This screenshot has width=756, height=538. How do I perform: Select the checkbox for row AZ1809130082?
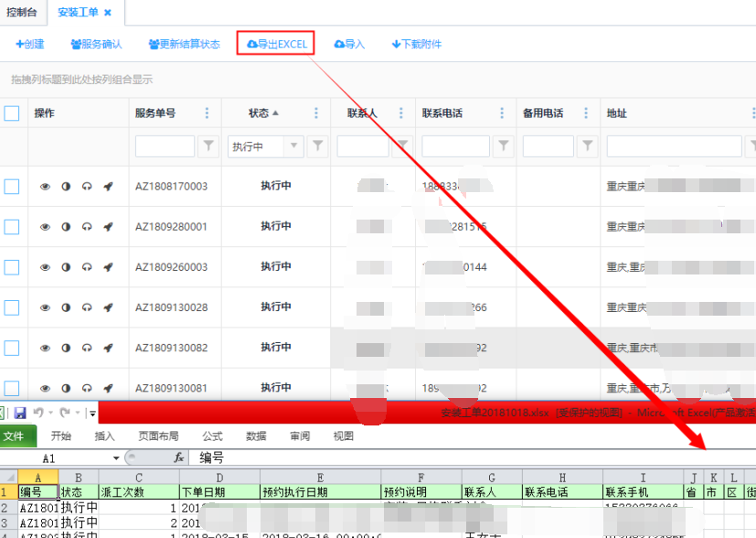click(x=12, y=348)
